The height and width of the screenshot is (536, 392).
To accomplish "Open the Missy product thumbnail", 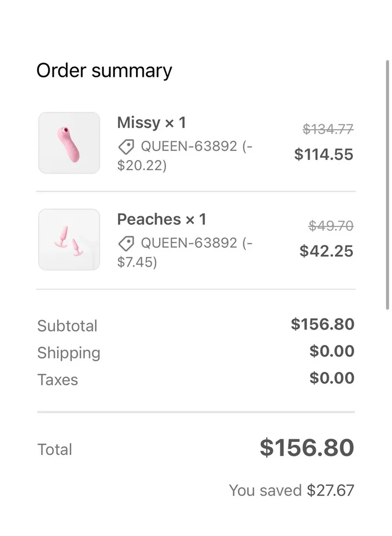I will click(69, 143).
